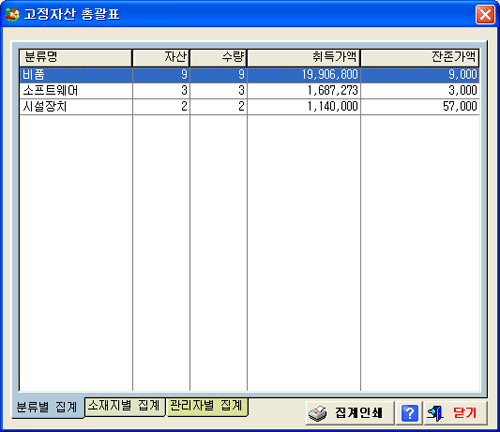Select the 비품 row
This screenshot has height=432, width=500.
(249, 75)
